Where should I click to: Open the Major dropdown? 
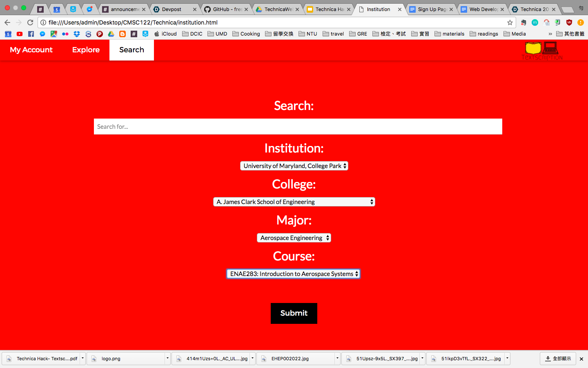coord(294,238)
